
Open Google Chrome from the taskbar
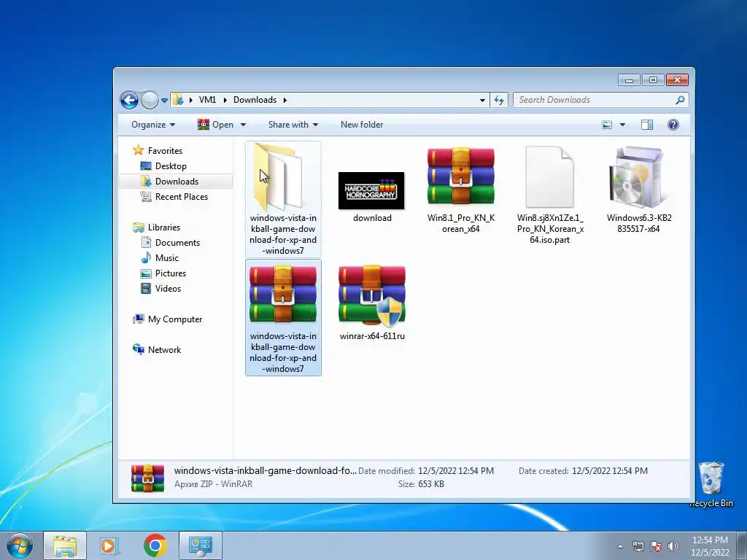click(155, 545)
